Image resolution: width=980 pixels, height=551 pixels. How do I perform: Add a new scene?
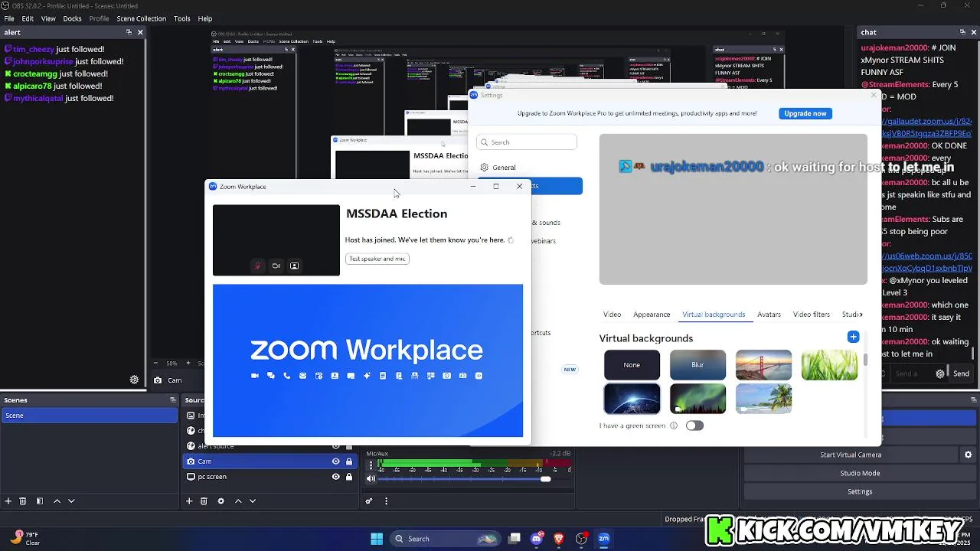8,501
